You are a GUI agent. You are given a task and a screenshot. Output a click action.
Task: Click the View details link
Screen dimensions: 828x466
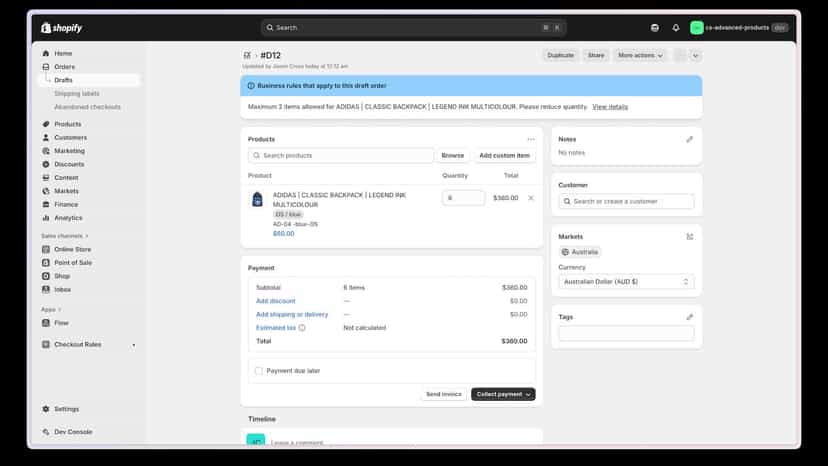pyautogui.click(x=610, y=107)
